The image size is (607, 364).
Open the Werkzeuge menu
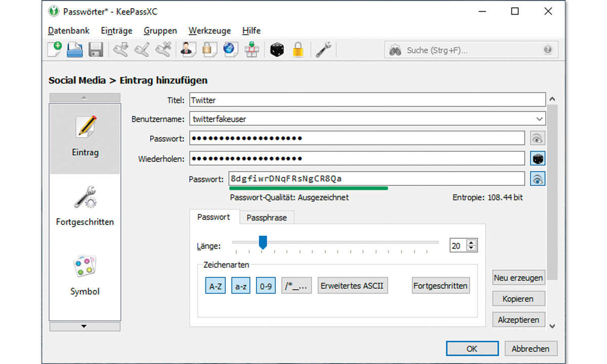click(209, 30)
